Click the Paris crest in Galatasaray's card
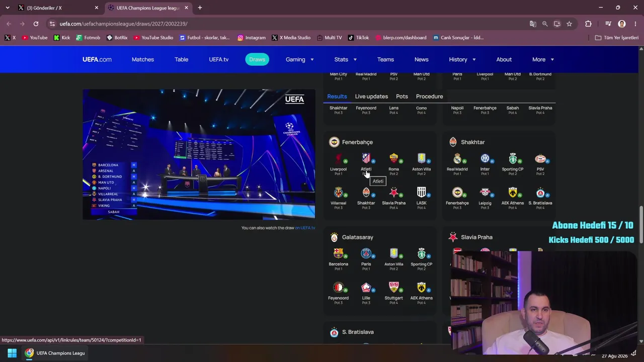 click(x=366, y=254)
